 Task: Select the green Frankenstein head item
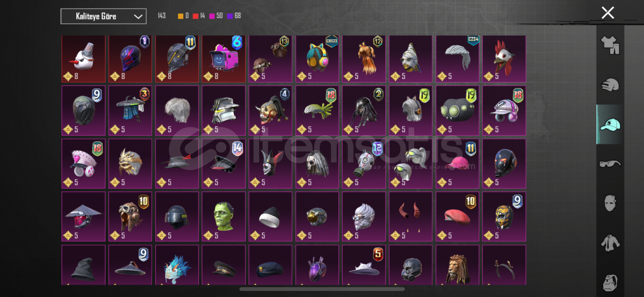[x=224, y=216]
